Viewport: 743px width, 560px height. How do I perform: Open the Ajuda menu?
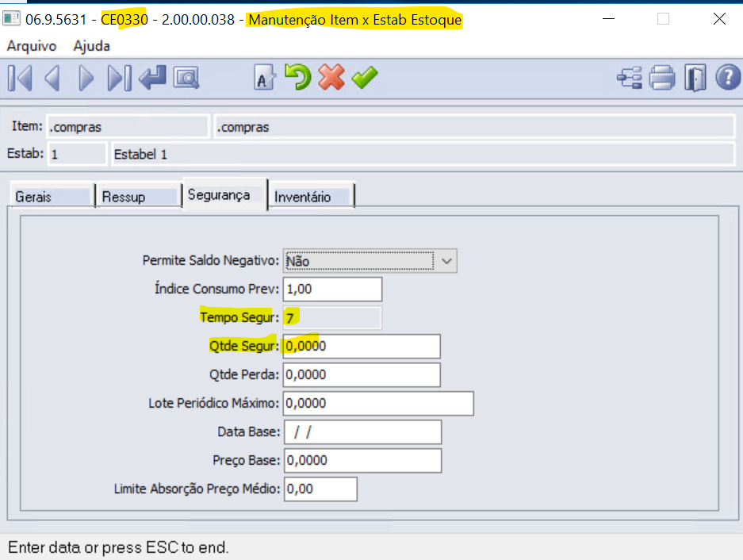pyautogui.click(x=90, y=46)
